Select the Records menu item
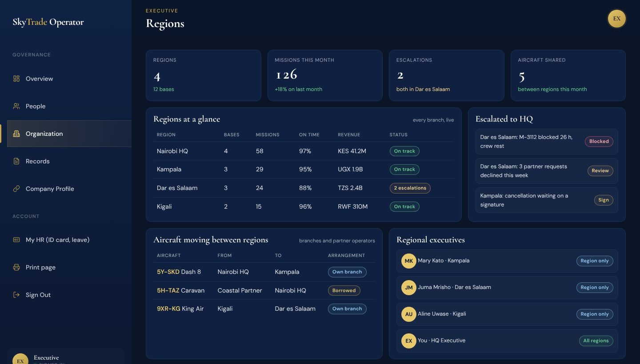 pos(69,161)
